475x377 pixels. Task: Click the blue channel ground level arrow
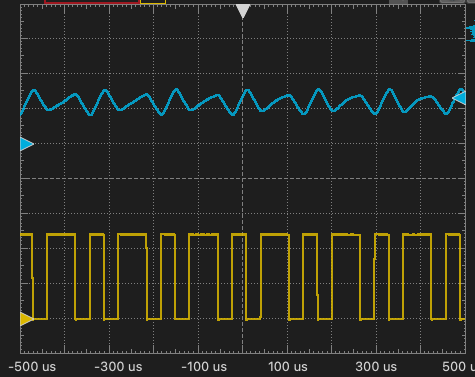[27, 144]
